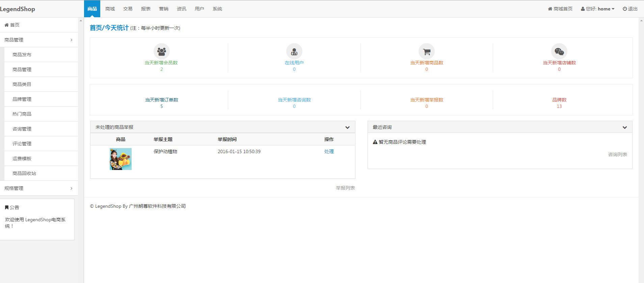Click the new members group icon
Screen dimensions: 644x283
coord(162,51)
